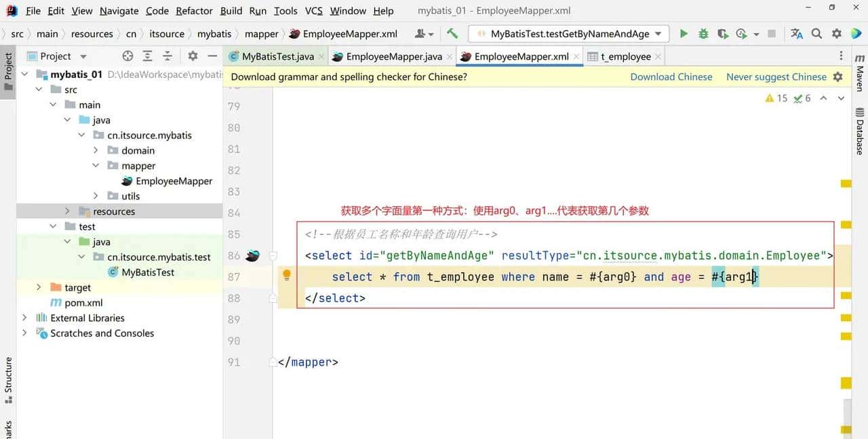Screen dimensions: 868x439
Task: Run the MyBatisTest configuration
Action: [684, 33]
